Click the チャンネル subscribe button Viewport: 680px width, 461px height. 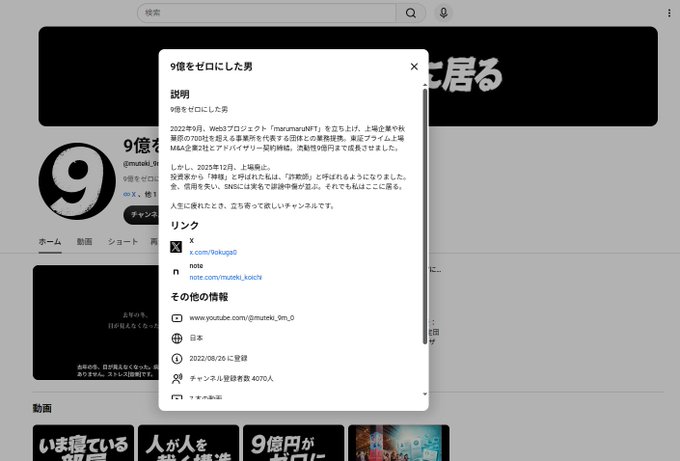(141, 215)
